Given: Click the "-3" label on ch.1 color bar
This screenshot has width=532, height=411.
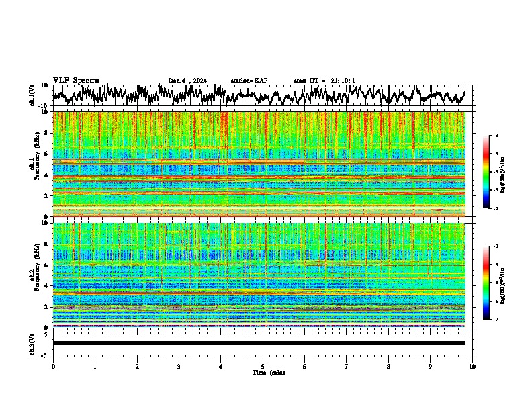Looking at the screenshot, I should (x=496, y=135).
